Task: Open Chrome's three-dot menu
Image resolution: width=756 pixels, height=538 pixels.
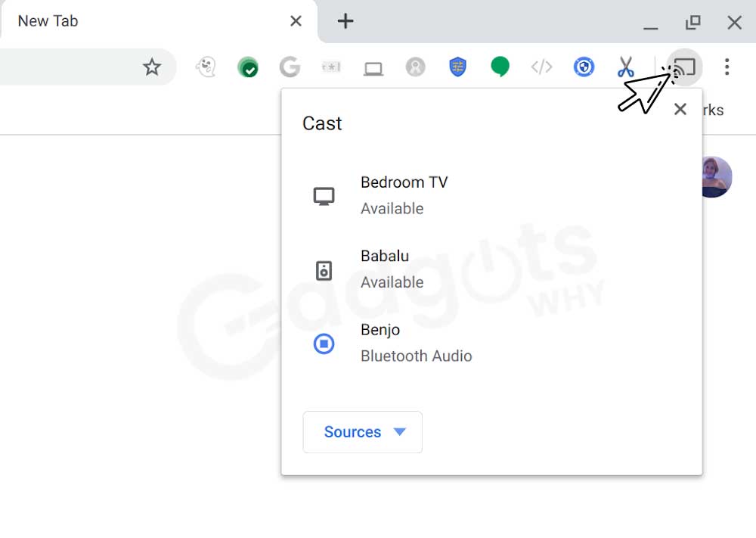Action: (x=727, y=67)
